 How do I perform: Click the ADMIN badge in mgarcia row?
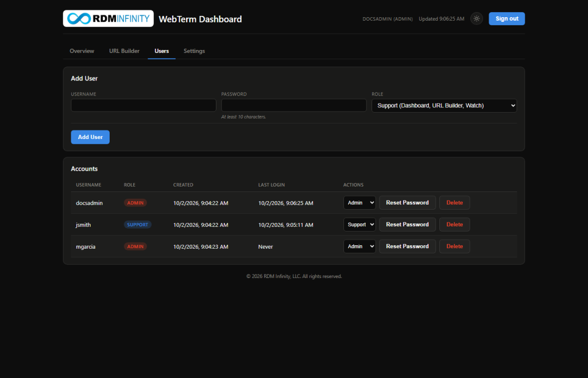click(136, 246)
